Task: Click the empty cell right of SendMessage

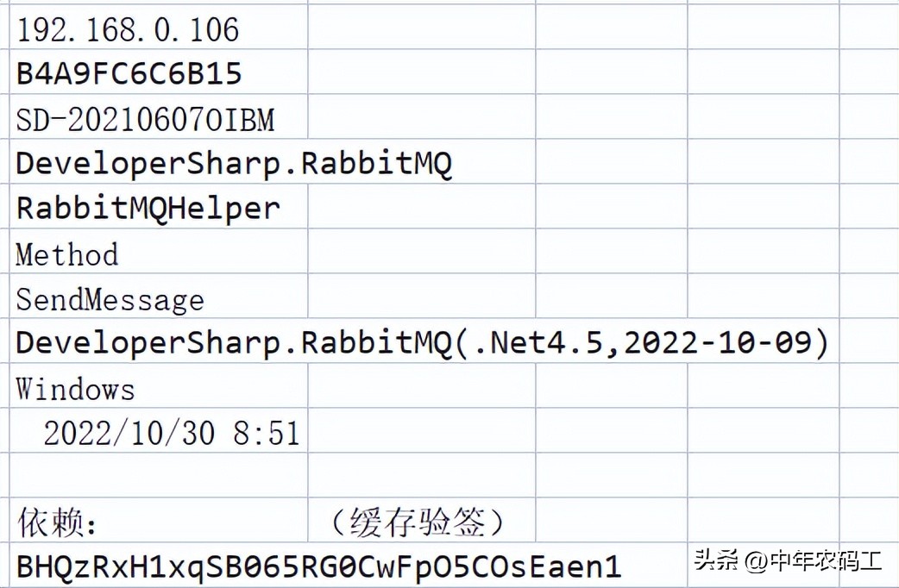Action: pos(421,299)
